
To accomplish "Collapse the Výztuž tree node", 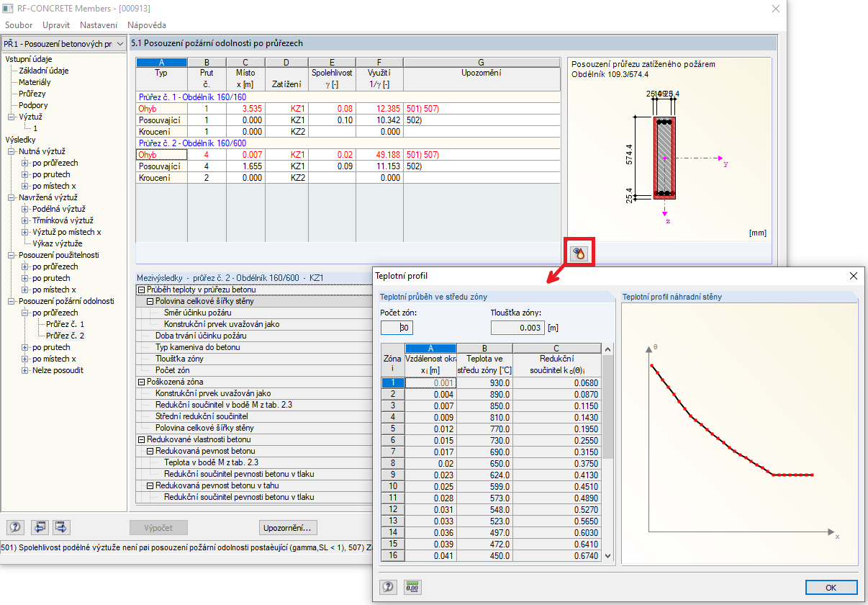I will 12,117.
